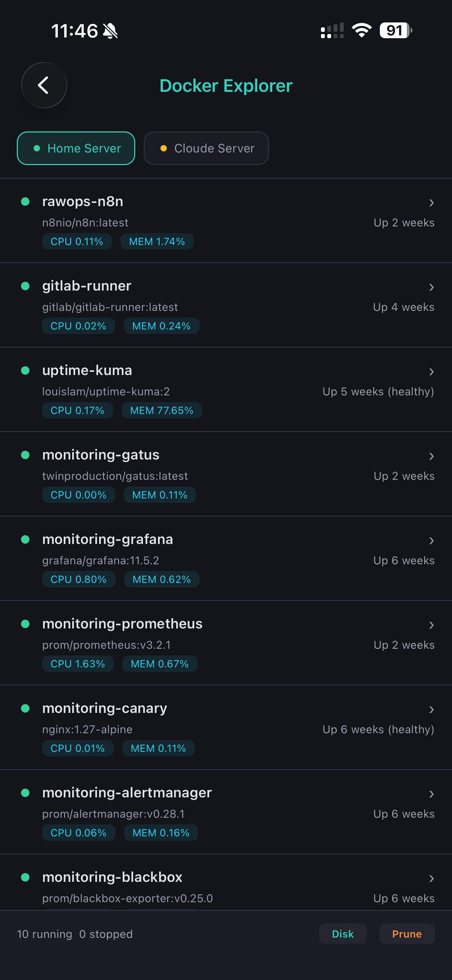Click the orange Prune button

tap(407, 934)
